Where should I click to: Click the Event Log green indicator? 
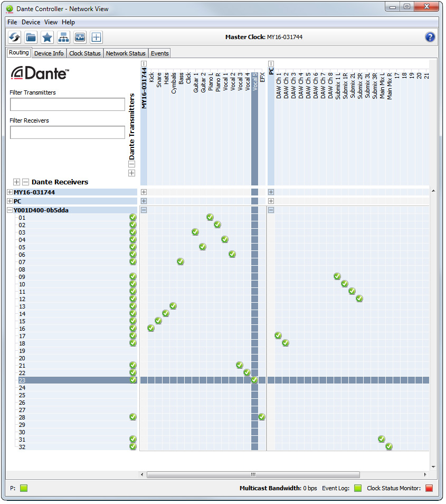click(358, 488)
